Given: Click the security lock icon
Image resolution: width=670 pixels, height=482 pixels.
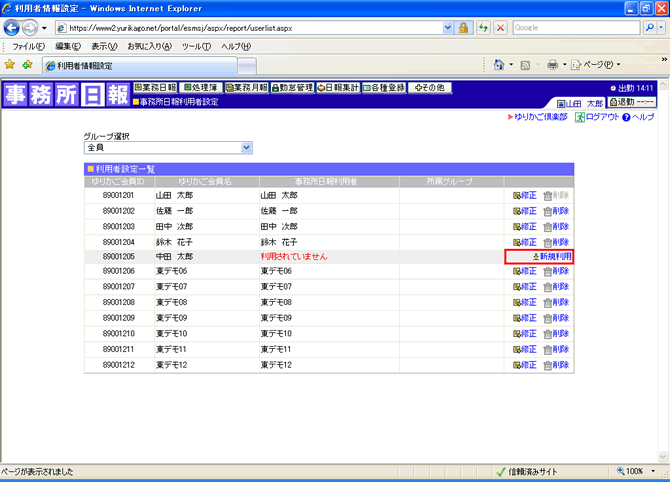Looking at the screenshot, I should click(x=463, y=28).
